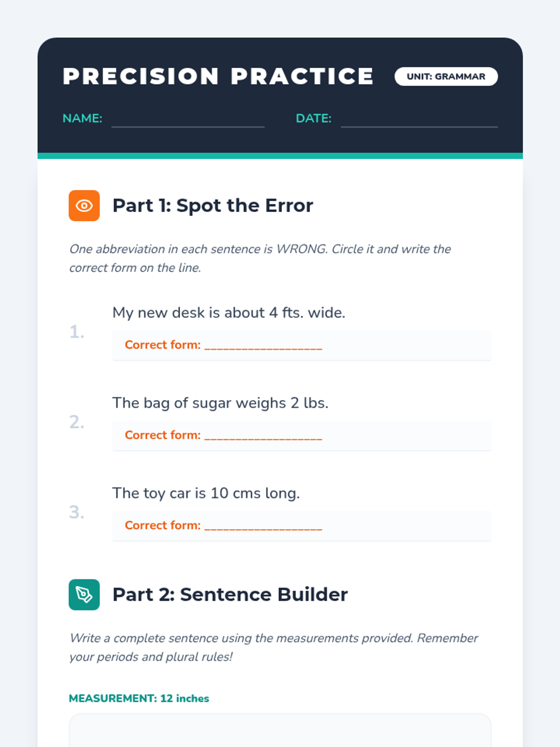
Task: Click the orange eye icon beside Part 1
Action: click(x=84, y=205)
